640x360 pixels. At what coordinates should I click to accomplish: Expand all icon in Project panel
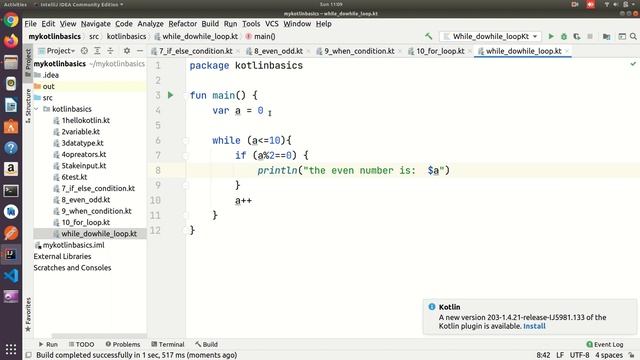(97, 51)
